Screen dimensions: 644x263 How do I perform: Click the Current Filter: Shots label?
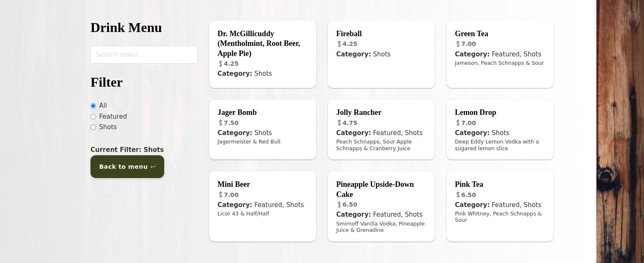coord(127,150)
